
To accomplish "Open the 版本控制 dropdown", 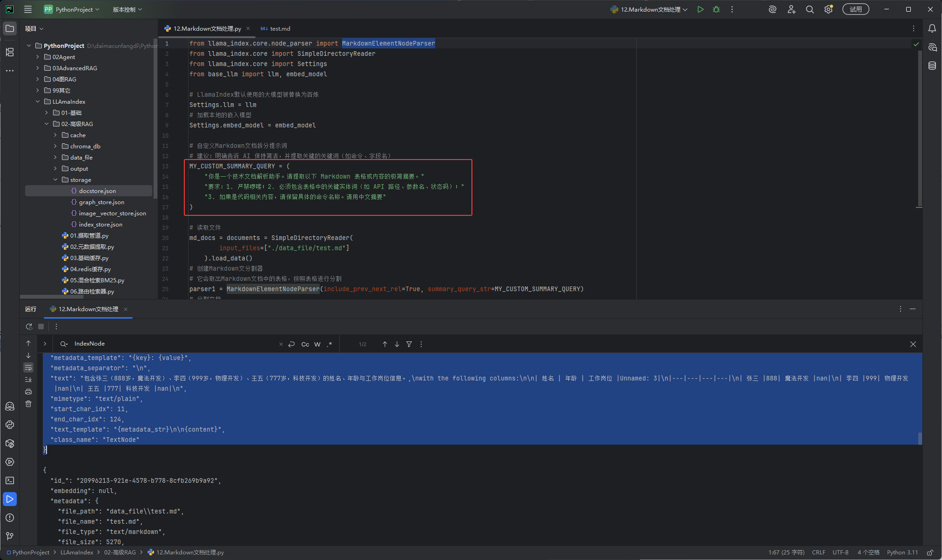I will 127,9.
